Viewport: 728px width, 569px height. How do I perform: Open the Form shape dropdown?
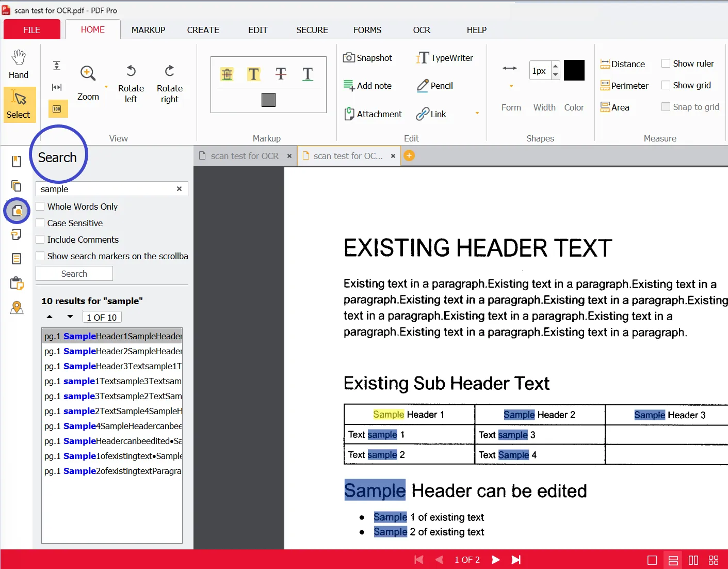511,86
